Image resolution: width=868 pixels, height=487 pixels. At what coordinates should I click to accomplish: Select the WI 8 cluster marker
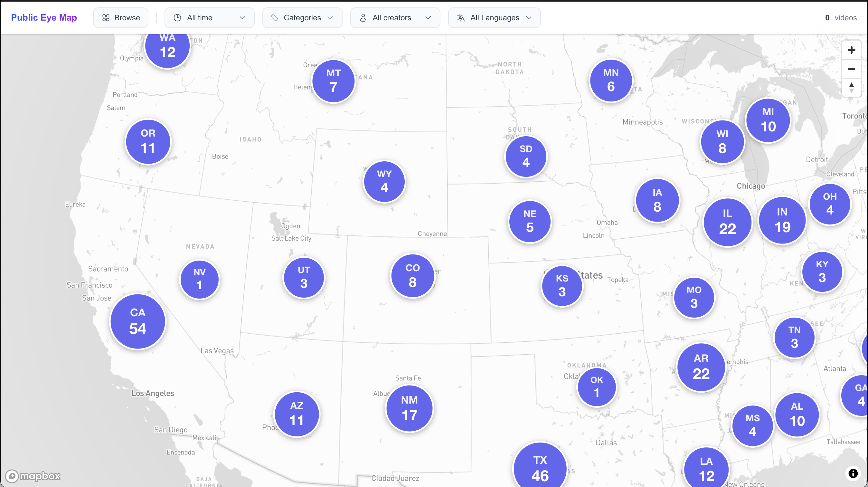point(722,142)
